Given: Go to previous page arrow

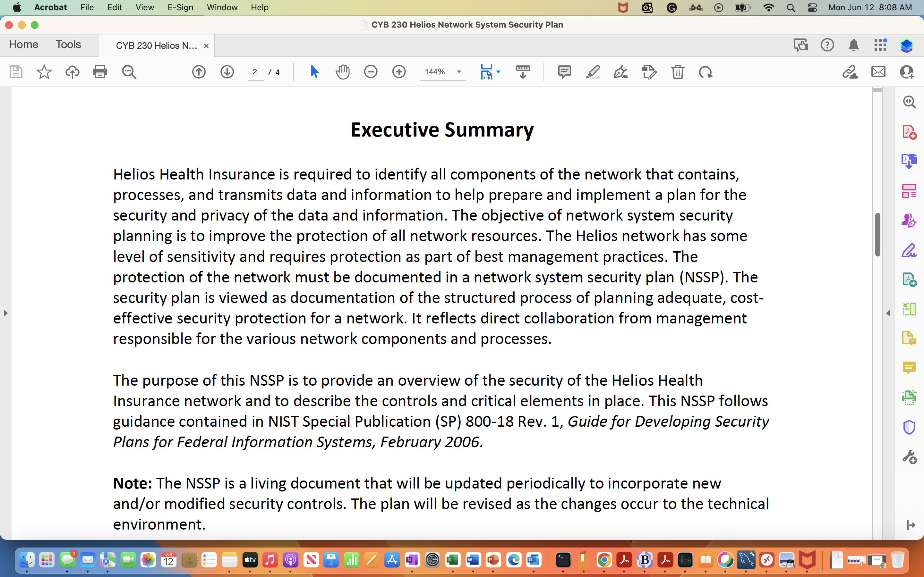Looking at the screenshot, I should [199, 72].
